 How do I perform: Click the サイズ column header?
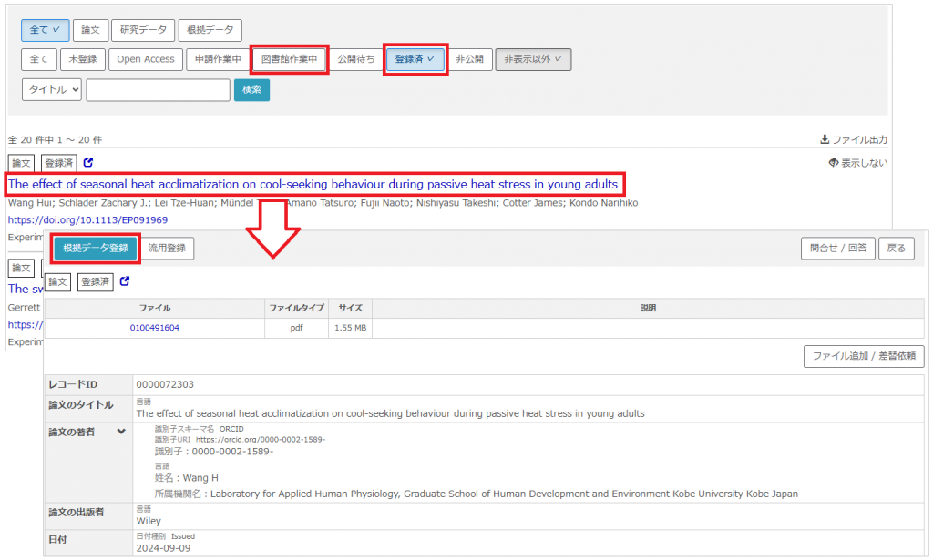(x=351, y=308)
